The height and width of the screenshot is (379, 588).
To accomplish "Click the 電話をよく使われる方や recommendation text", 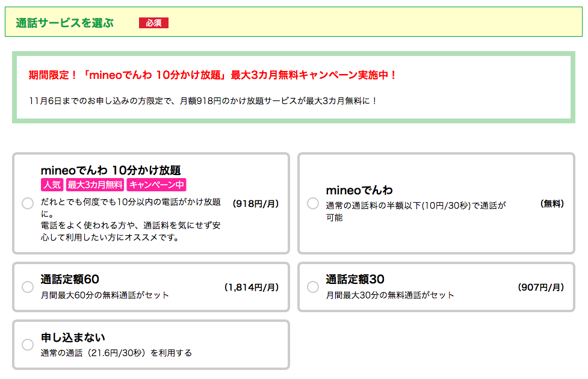I will (131, 231).
